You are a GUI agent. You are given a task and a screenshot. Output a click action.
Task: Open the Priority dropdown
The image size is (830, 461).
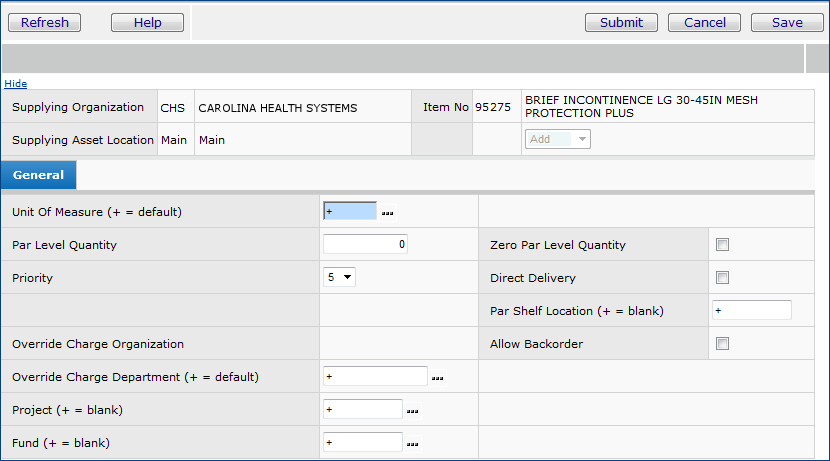(340, 278)
